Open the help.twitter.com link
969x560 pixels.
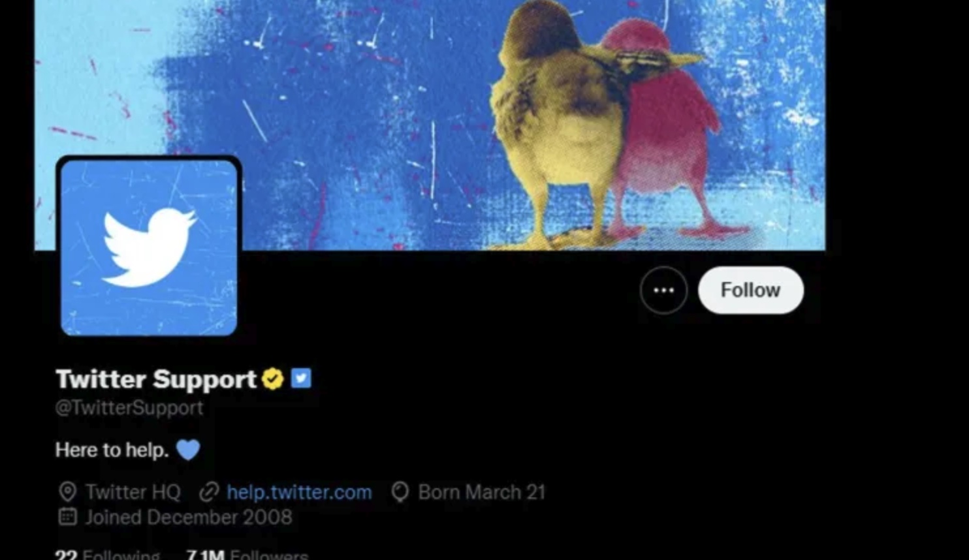[x=299, y=492]
